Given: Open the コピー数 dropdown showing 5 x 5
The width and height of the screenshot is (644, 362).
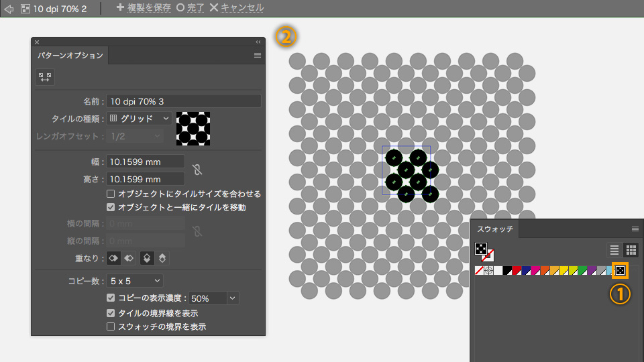Looking at the screenshot, I should click(x=135, y=281).
